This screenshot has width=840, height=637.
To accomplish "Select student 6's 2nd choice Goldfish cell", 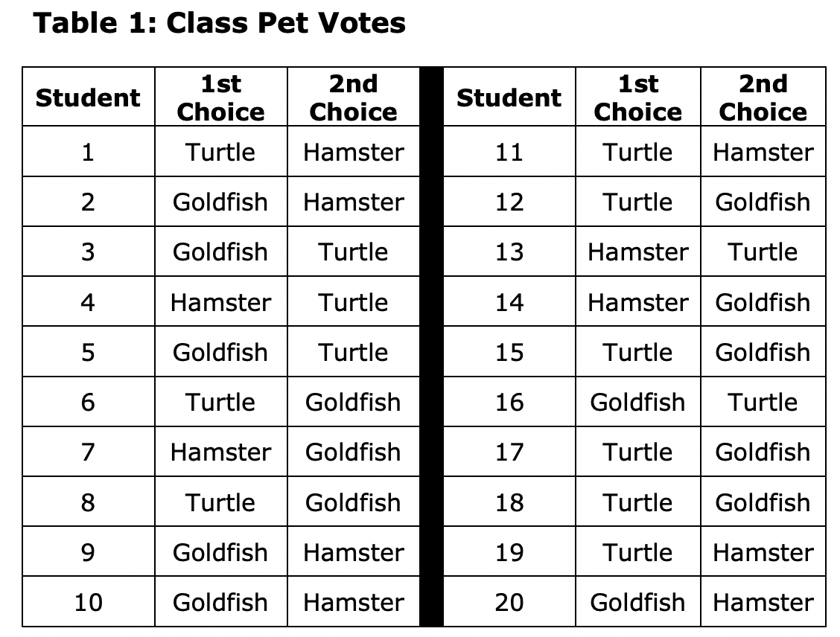I will tap(353, 402).
